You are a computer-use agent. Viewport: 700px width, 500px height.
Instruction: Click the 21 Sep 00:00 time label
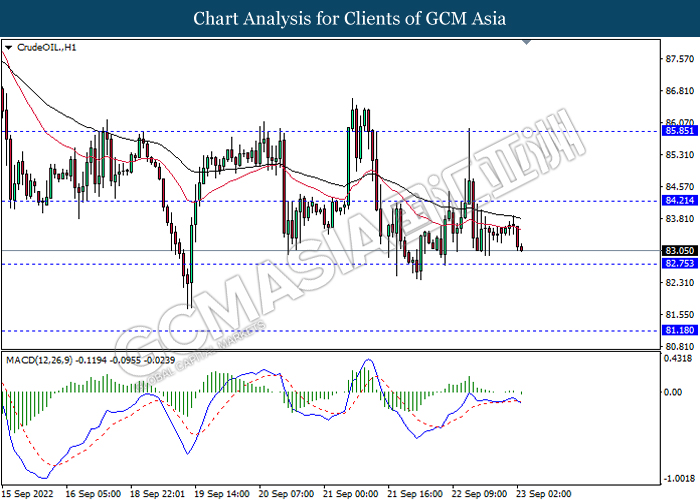pyautogui.click(x=350, y=494)
